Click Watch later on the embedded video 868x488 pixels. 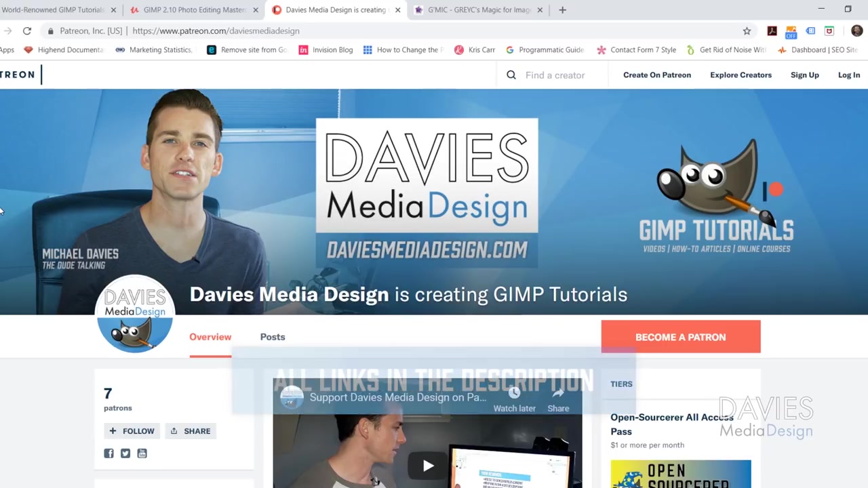point(514,399)
